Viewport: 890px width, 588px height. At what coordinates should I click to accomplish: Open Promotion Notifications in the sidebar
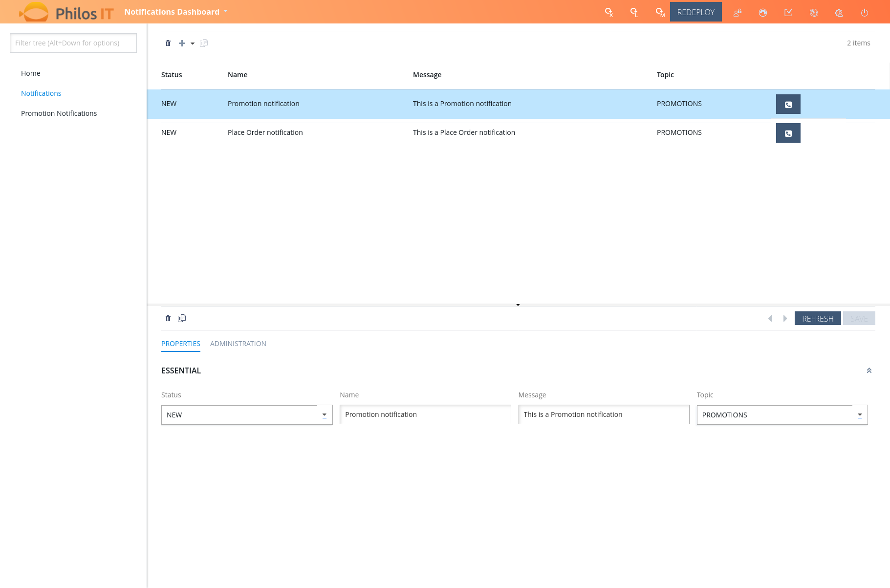(59, 113)
